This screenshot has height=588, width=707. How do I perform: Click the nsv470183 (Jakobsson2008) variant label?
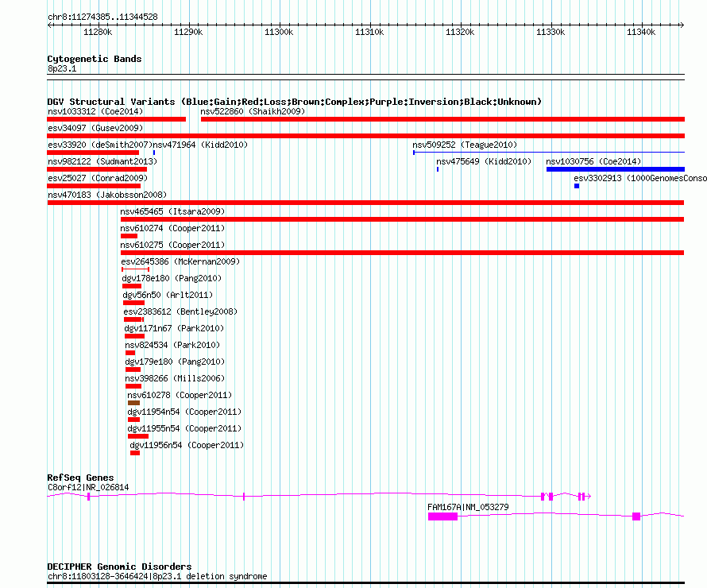coord(107,195)
